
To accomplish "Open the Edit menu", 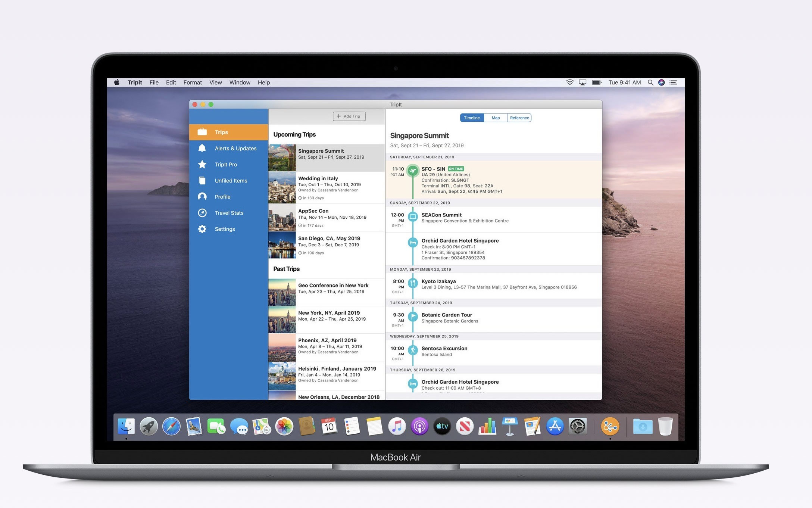I will 171,82.
